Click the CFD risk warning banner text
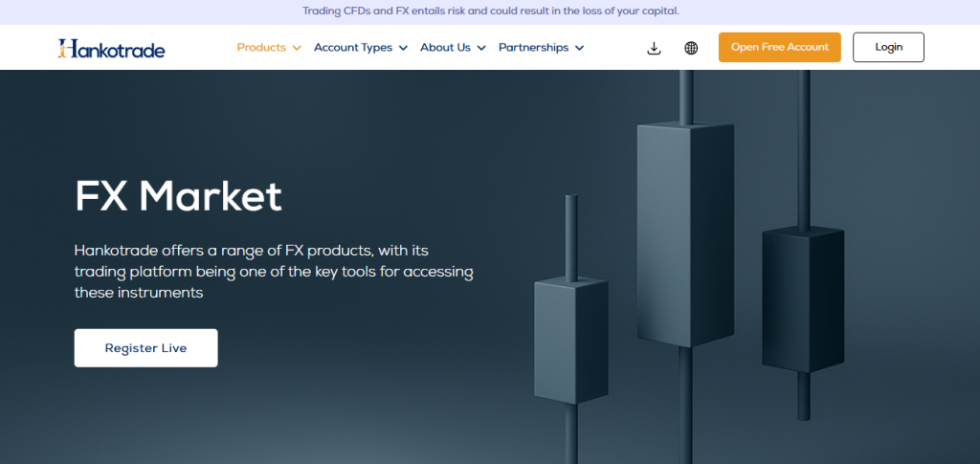Viewport: 980px width, 464px height. click(x=490, y=11)
